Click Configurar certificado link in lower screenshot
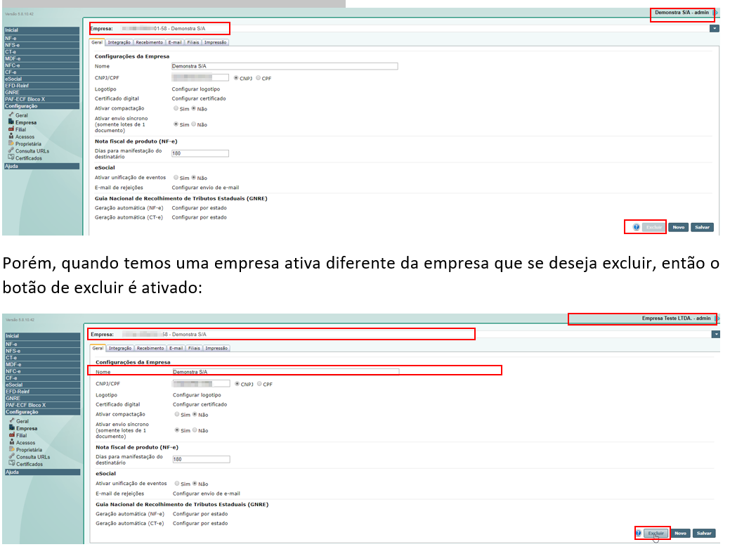The image size is (756, 554). (x=200, y=405)
